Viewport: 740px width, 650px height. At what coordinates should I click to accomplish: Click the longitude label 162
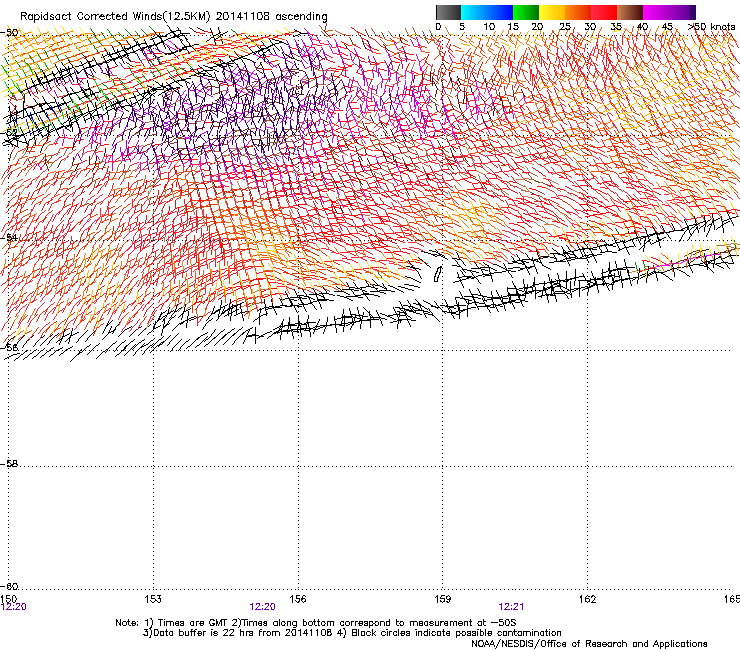tap(588, 599)
